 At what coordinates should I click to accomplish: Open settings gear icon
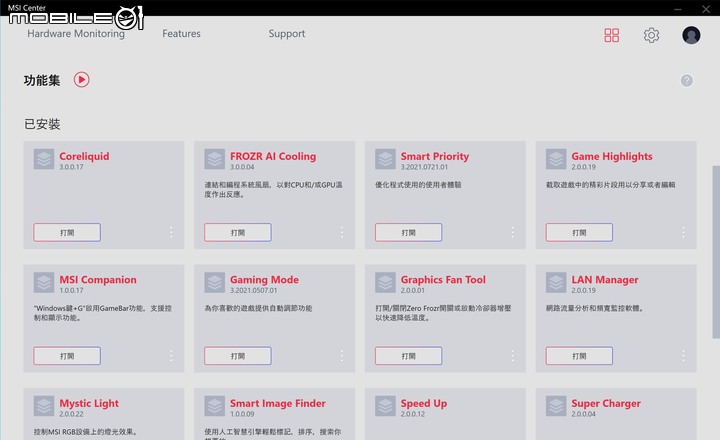point(651,35)
